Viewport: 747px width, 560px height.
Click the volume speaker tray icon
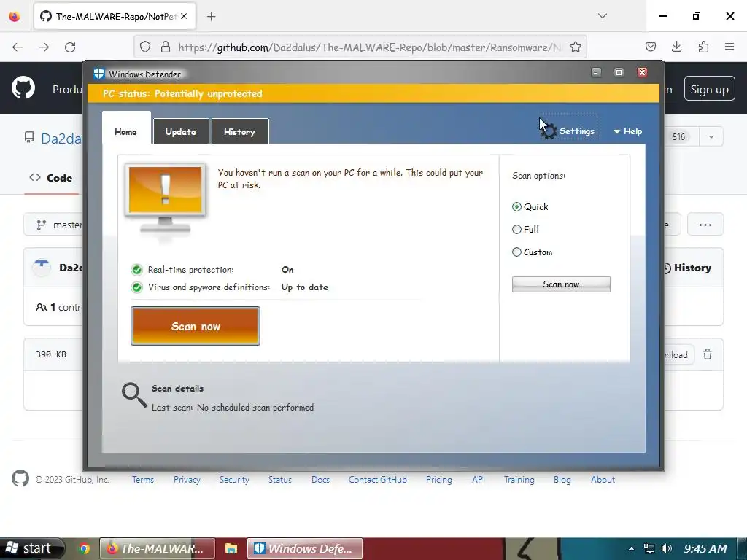[x=667, y=548]
